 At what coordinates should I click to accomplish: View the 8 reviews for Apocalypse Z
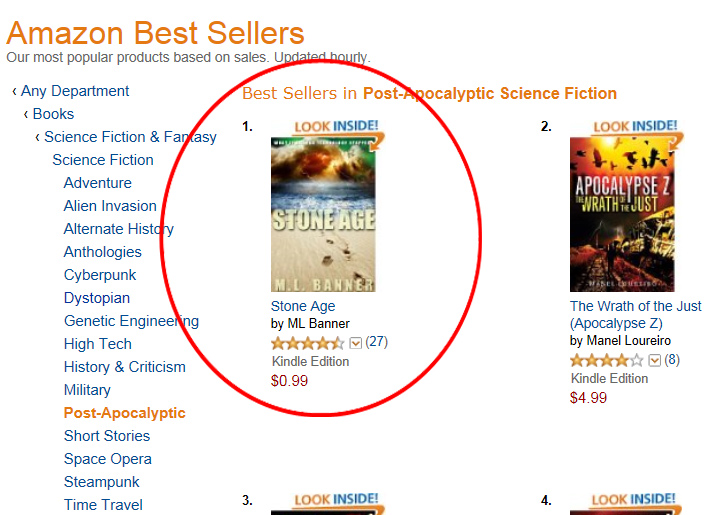[672, 360]
